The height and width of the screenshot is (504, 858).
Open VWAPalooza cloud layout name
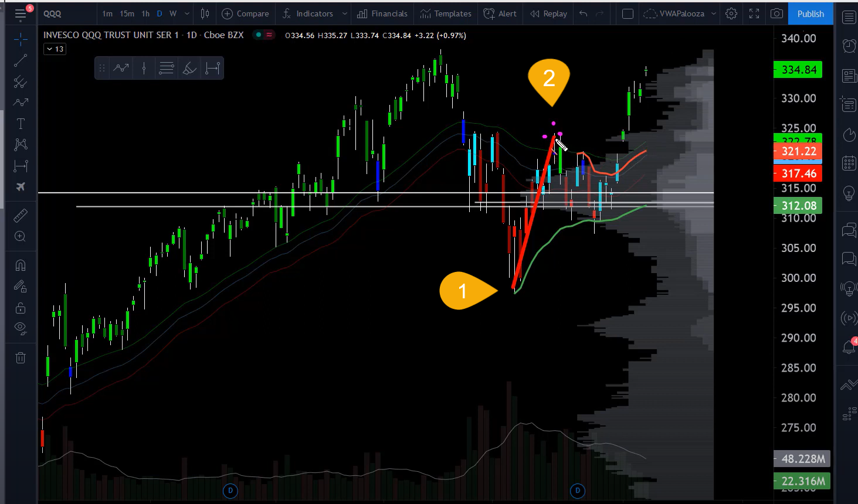click(674, 13)
